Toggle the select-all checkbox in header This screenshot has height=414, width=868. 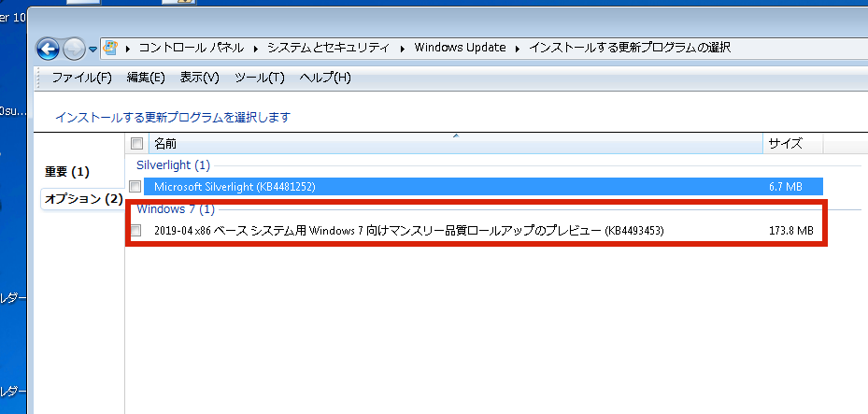[136, 144]
